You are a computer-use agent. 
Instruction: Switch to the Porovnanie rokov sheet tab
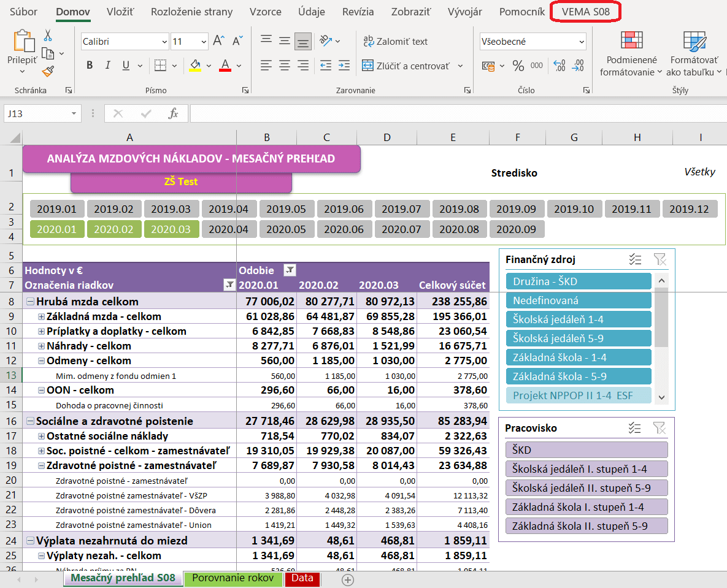click(x=233, y=578)
